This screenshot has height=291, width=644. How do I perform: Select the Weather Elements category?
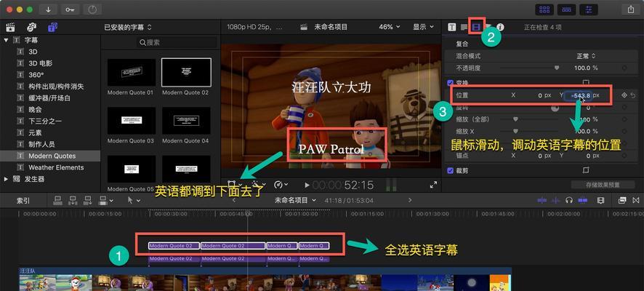click(56, 167)
